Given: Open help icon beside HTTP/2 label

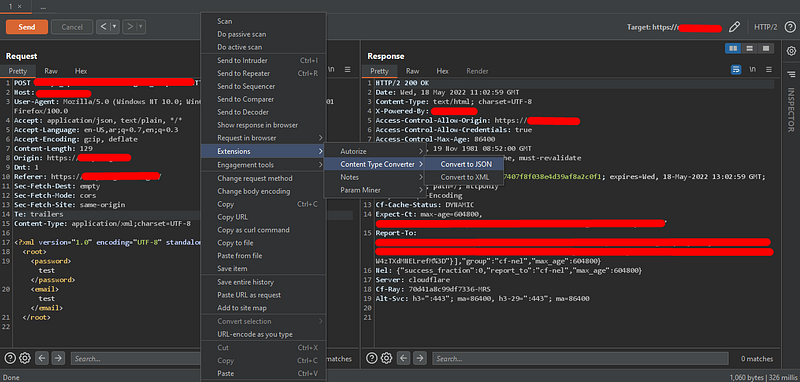Looking at the screenshot, I should coord(789,27).
